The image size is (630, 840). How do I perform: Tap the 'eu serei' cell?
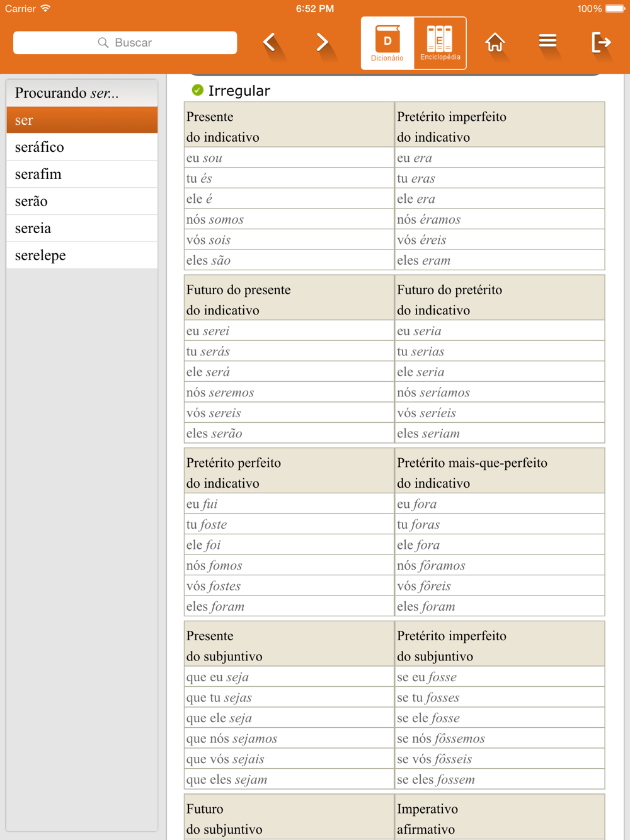(289, 331)
